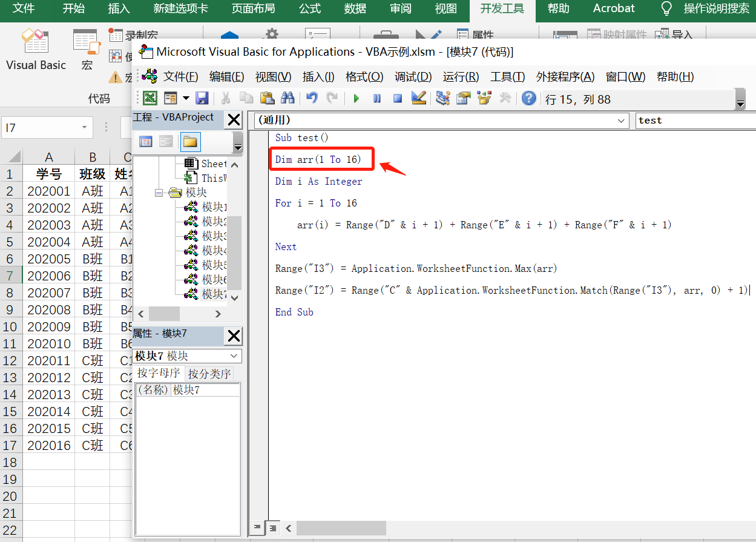This screenshot has width=756, height=542.
Task: Click the Copy icon in VBA toolbar
Action: click(x=246, y=98)
